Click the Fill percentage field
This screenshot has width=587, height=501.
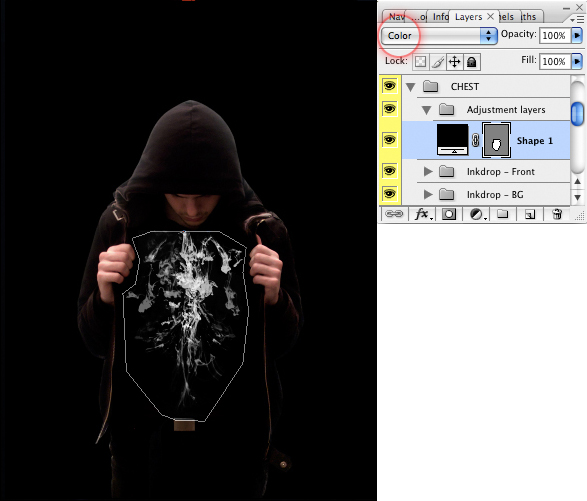coord(555,61)
